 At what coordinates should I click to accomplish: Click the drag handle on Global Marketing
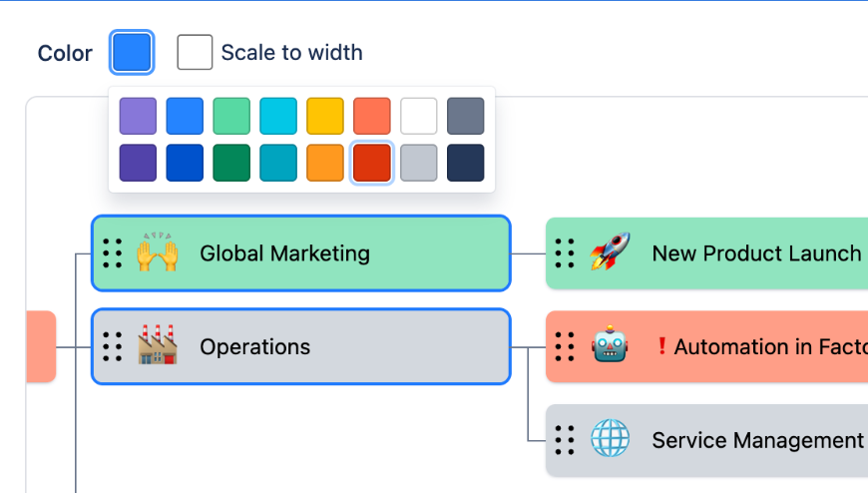click(x=113, y=253)
